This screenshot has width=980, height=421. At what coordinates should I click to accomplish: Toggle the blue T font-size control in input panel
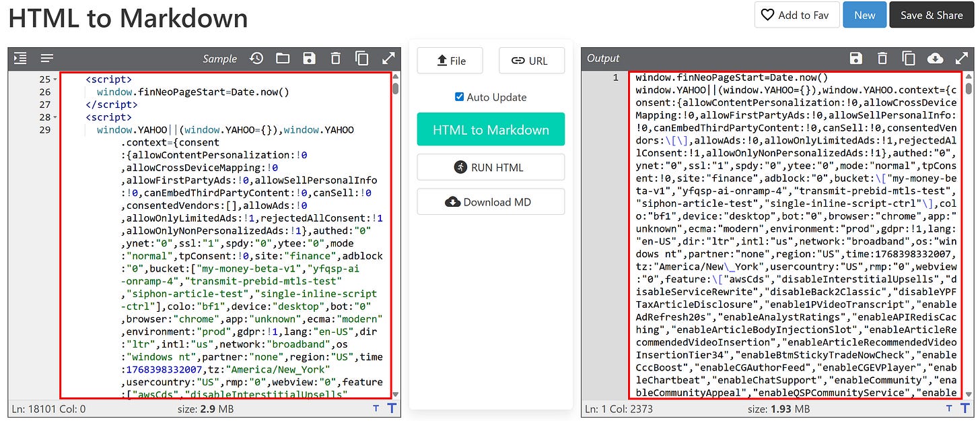(391, 408)
